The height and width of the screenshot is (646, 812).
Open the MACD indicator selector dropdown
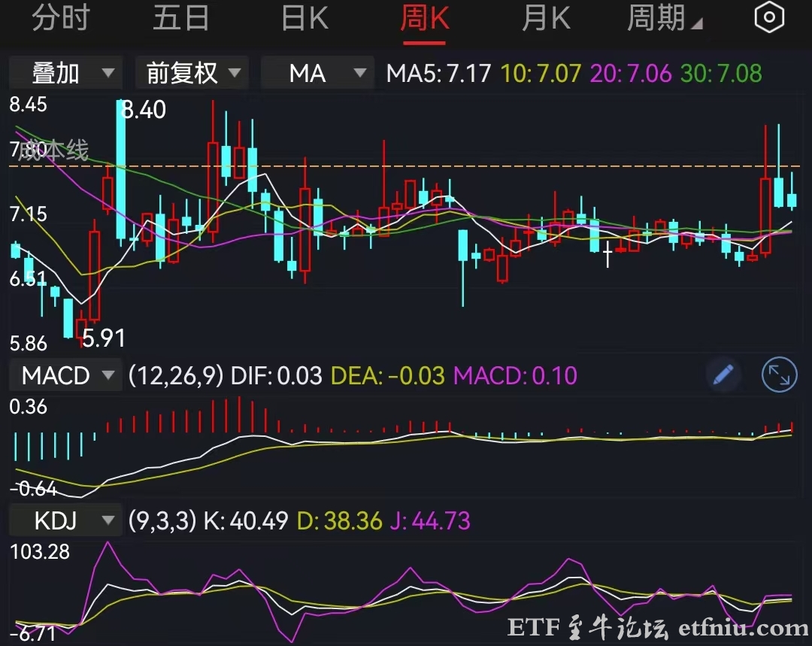tap(65, 375)
